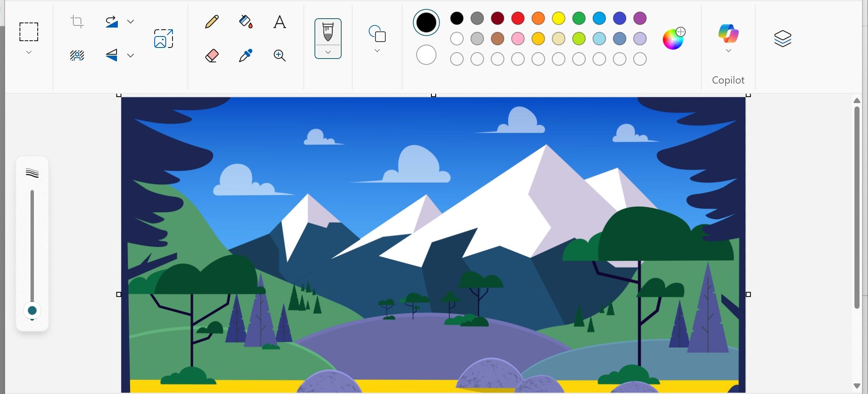
Task: Pick the black color swatch
Action: coord(457,18)
